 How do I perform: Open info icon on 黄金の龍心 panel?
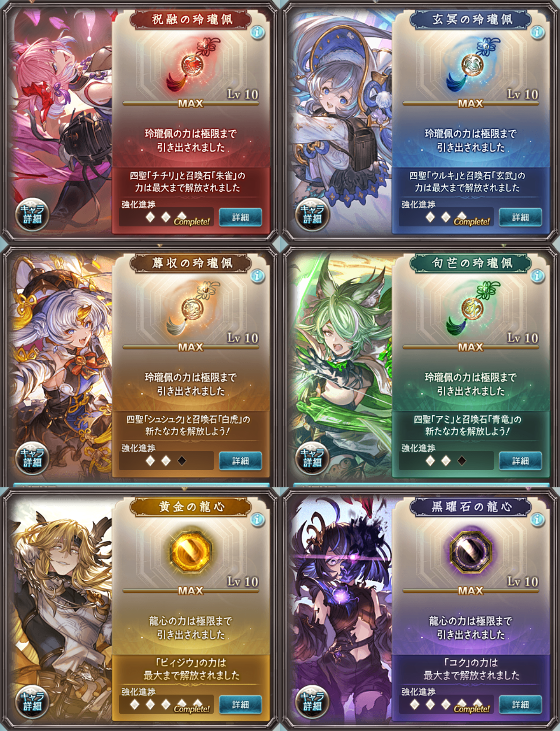coord(257,520)
